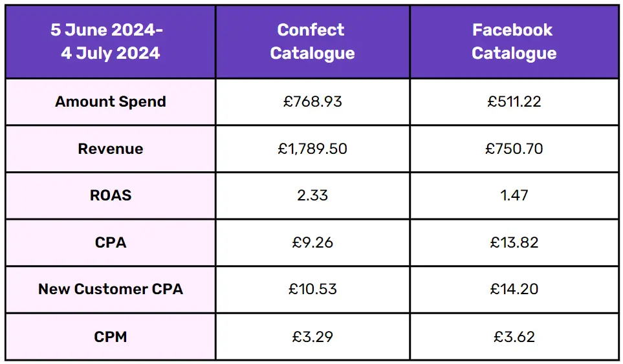Click the ROAS row label
This screenshot has height=364, width=623.
click(x=111, y=195)
